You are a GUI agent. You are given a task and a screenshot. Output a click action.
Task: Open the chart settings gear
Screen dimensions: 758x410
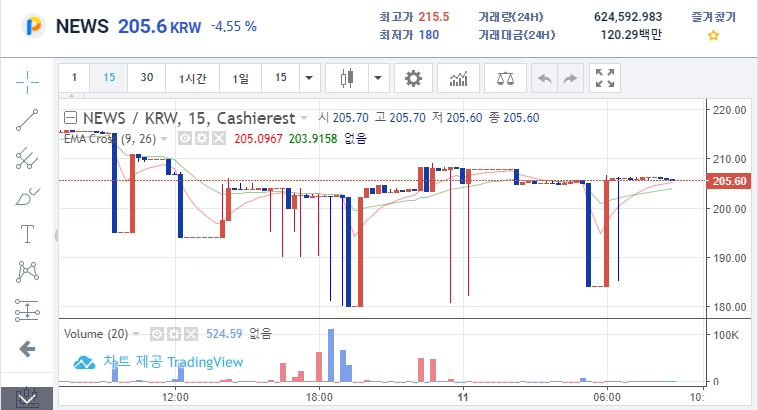point(413,78)
